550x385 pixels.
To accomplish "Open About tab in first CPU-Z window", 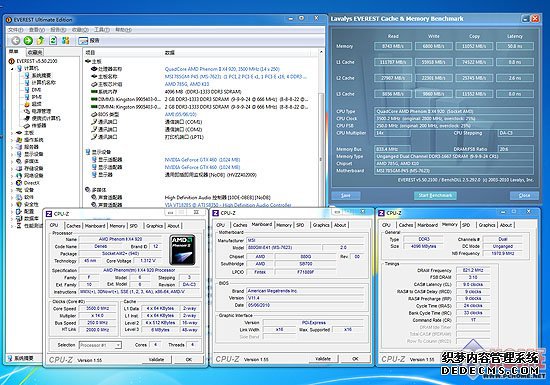I will click(x=173, y=226).
